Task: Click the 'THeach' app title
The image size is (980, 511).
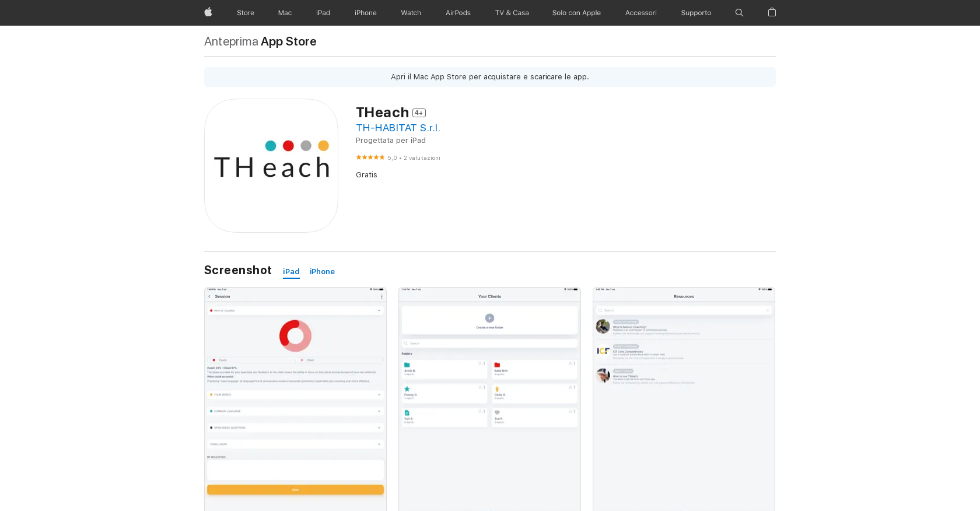Action: 382,113
